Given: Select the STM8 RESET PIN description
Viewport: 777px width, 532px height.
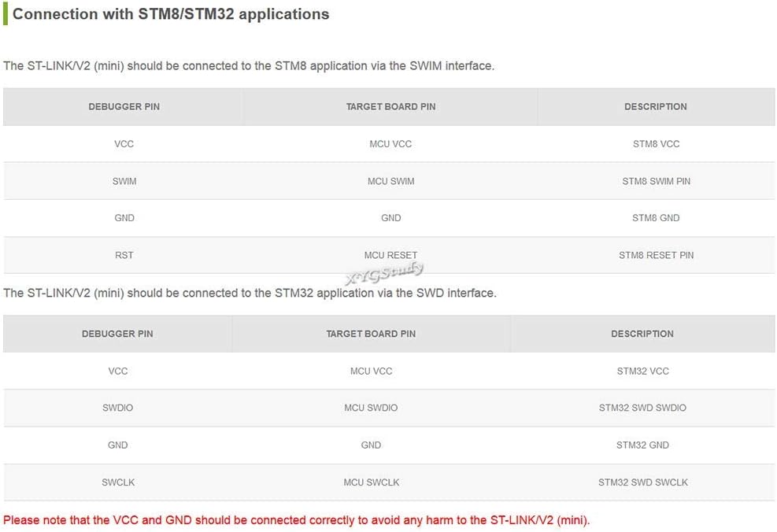Looking at the screenshot, I should click(656, 255).
